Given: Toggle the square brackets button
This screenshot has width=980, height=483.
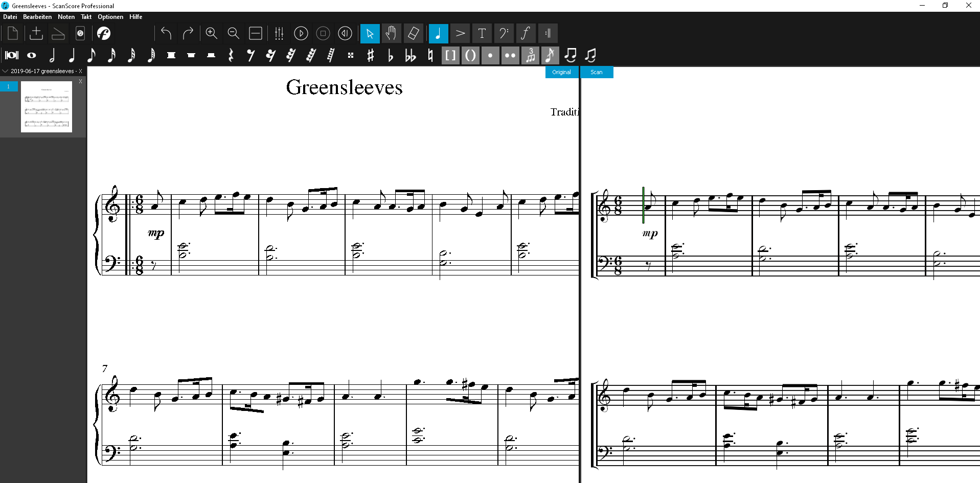Looking at the screenshot, I should click(450, 55).
